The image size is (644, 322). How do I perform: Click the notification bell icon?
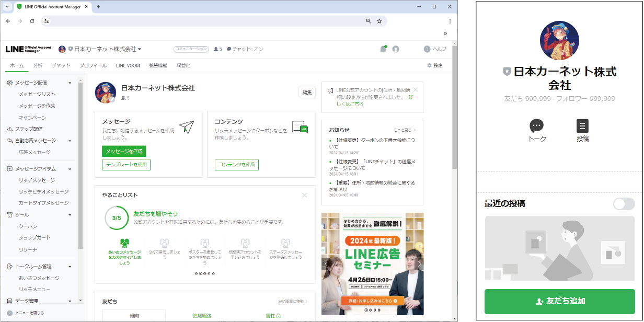coord(383,49)
